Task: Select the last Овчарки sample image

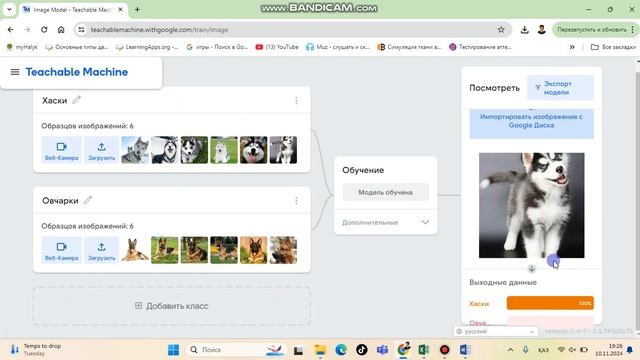Action: pos(283,250)
